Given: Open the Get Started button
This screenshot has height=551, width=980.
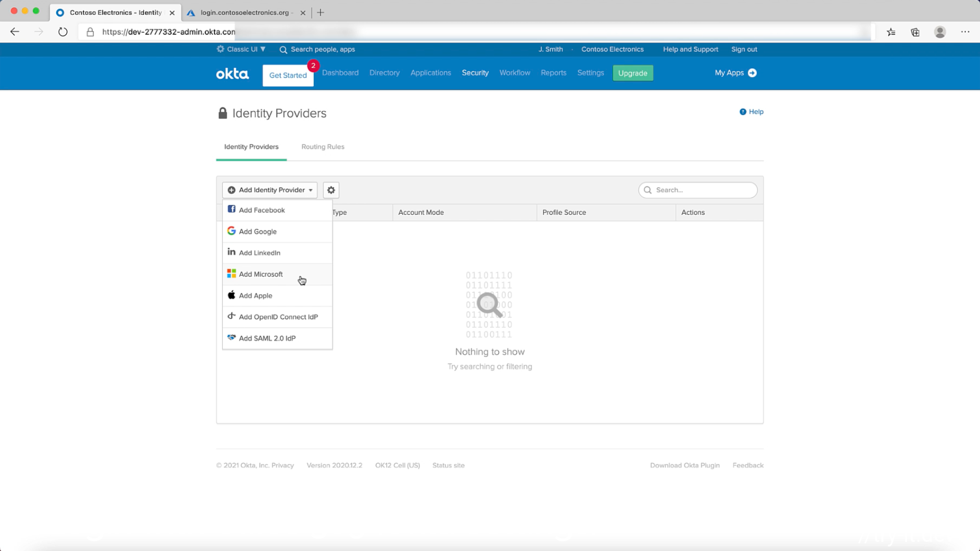Looking at the screenshot, I should [x=288, y=75].
